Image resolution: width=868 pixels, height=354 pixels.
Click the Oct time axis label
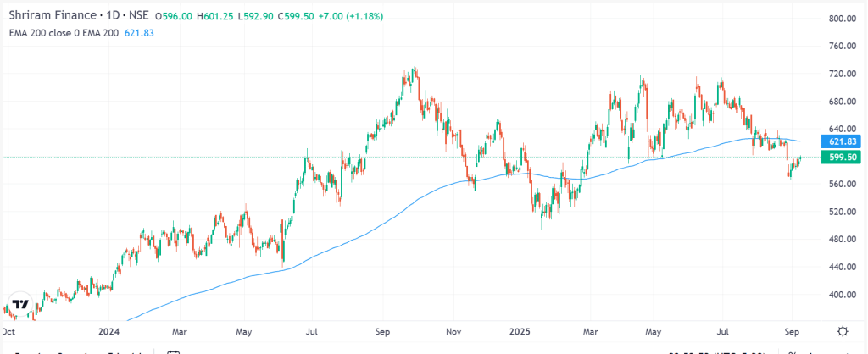tap(8, 332)
